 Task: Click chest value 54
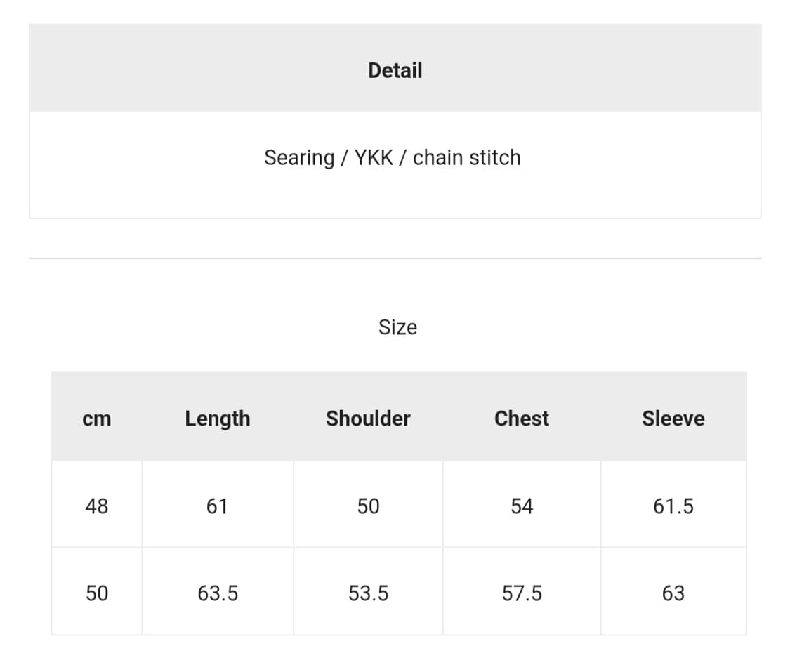(522, 506)
